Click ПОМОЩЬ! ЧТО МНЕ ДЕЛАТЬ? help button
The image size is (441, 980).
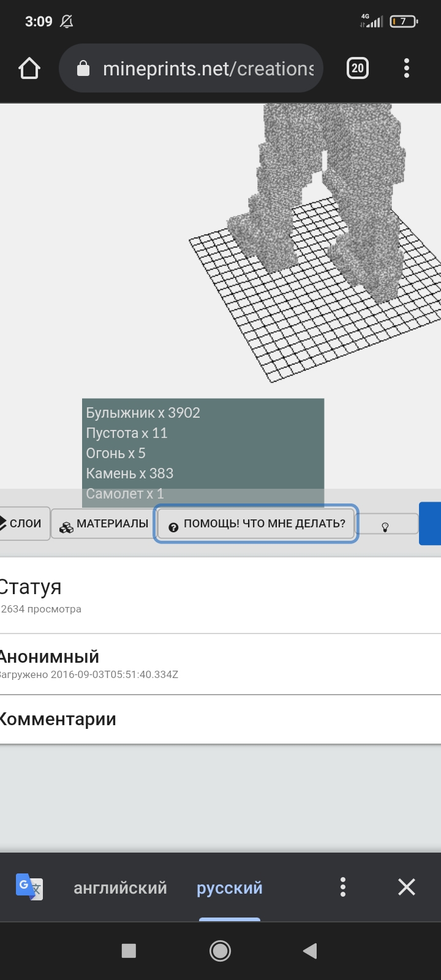coord(255,524)
